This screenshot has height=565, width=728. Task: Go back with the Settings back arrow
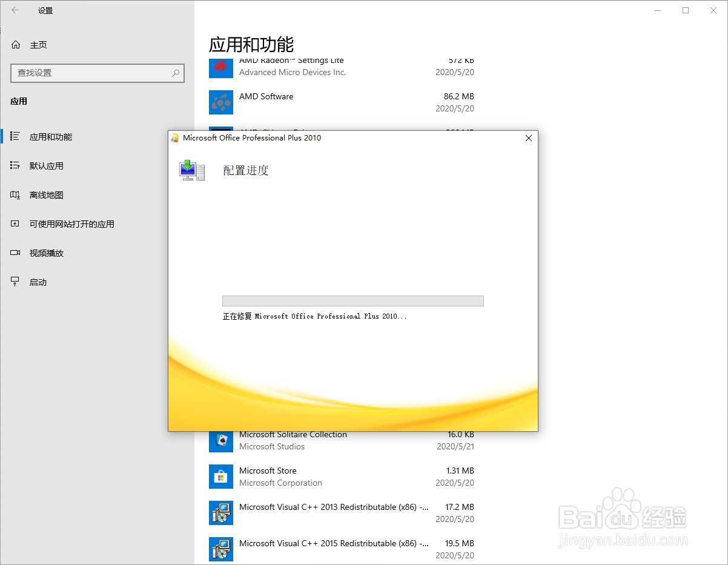pyautogui.click(x=15, y=10)
